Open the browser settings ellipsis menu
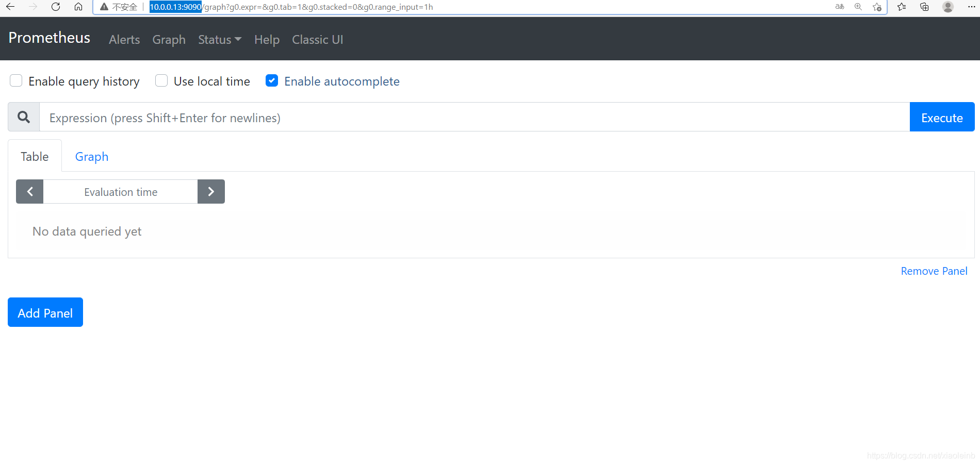This screenshot has width=980, height=465. pos(971,7)
